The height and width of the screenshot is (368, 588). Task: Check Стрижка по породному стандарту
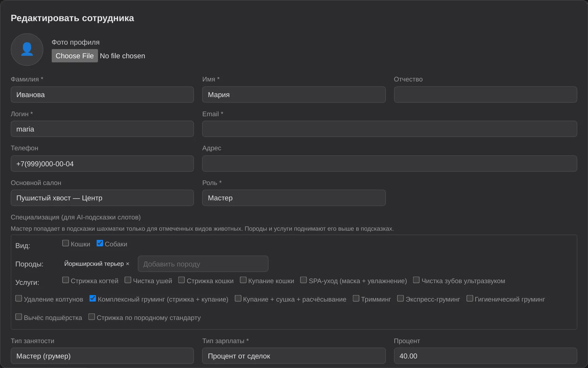pyautogui.click(x=92, y=317)
